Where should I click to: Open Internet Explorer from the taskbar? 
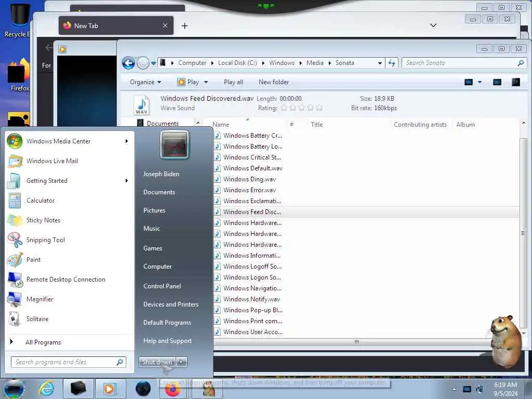[46, 389]
